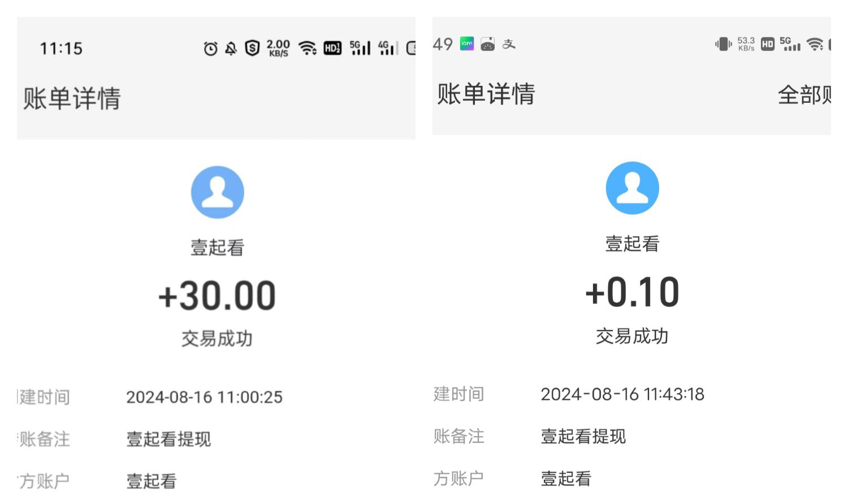Tap the Alipay 支 notification icon

pos(509,44)
